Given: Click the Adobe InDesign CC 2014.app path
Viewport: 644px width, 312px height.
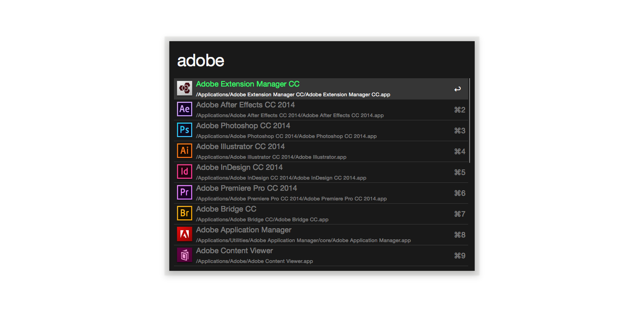Looking at the screenshot, I should (281, 178).
